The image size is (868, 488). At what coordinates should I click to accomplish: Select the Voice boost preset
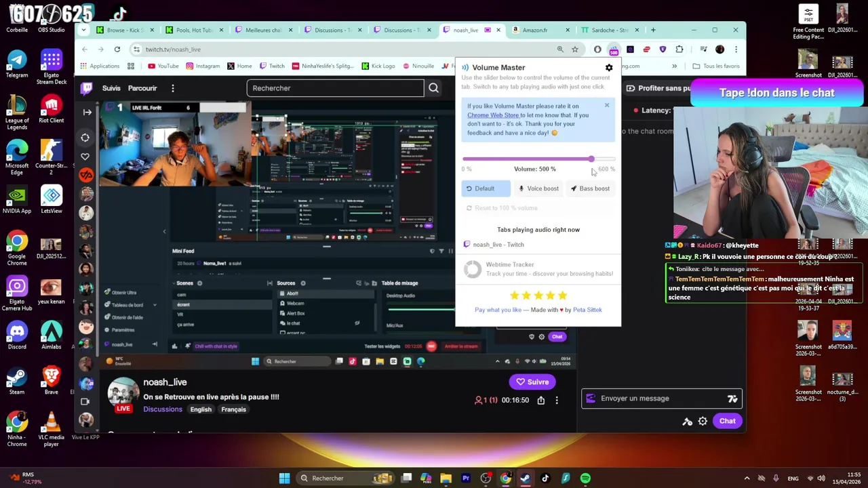pyautogui.click(x=539, y=188)
